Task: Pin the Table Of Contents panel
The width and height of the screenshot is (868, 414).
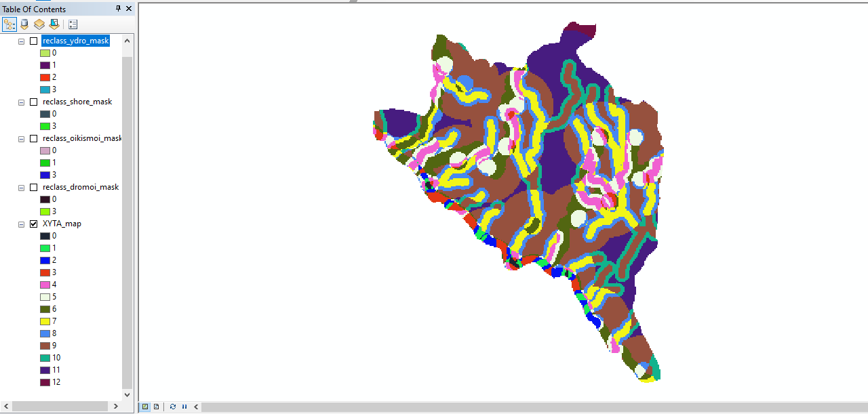Action: tap(117, 8)
